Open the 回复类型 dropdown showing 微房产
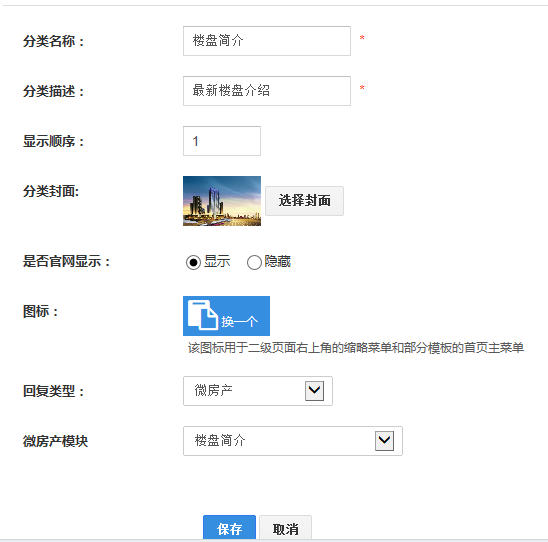The width and height of the screenshot is (548, 542). pos(258,391)
